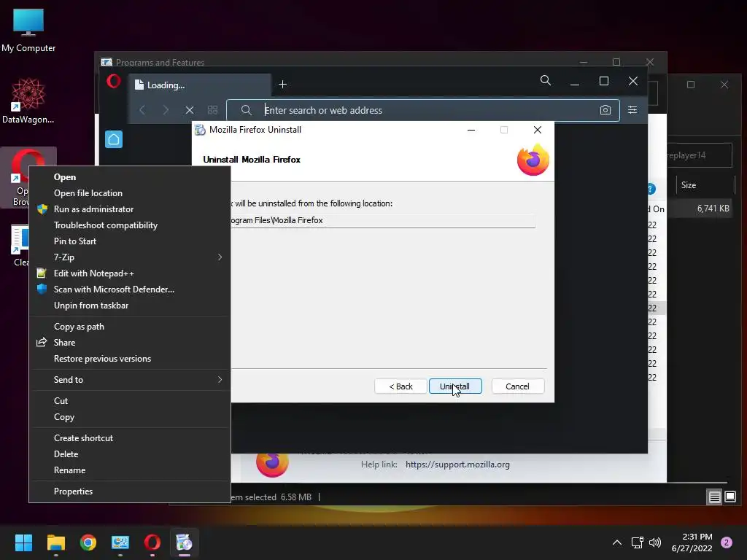
Task: Open DataWagon desktop shortcut
Action: [x=28, y=101]
